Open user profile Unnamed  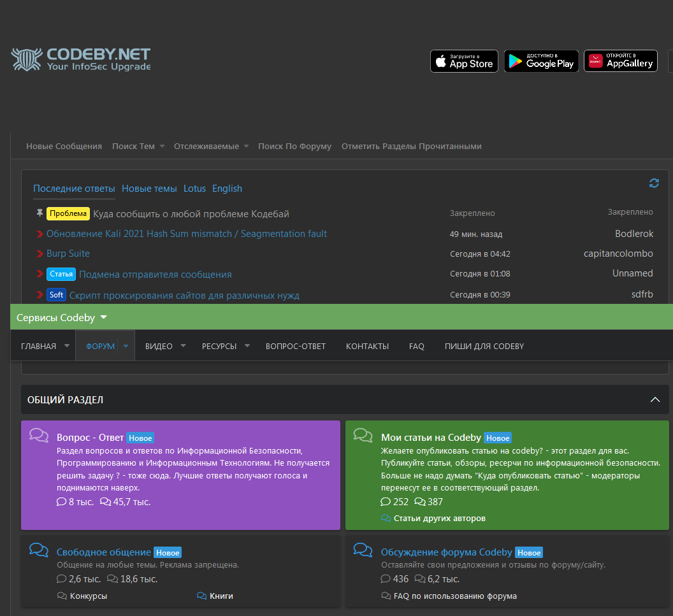pos(633,273)
